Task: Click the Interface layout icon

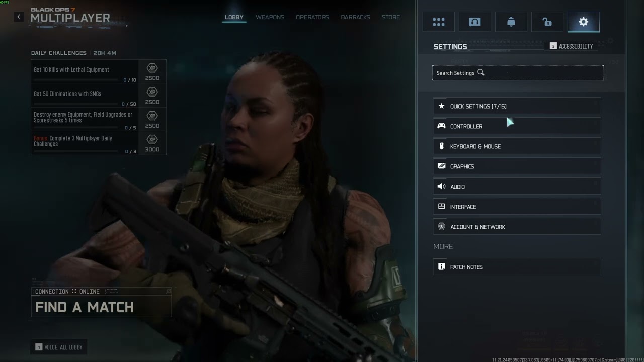Action: 441,207
